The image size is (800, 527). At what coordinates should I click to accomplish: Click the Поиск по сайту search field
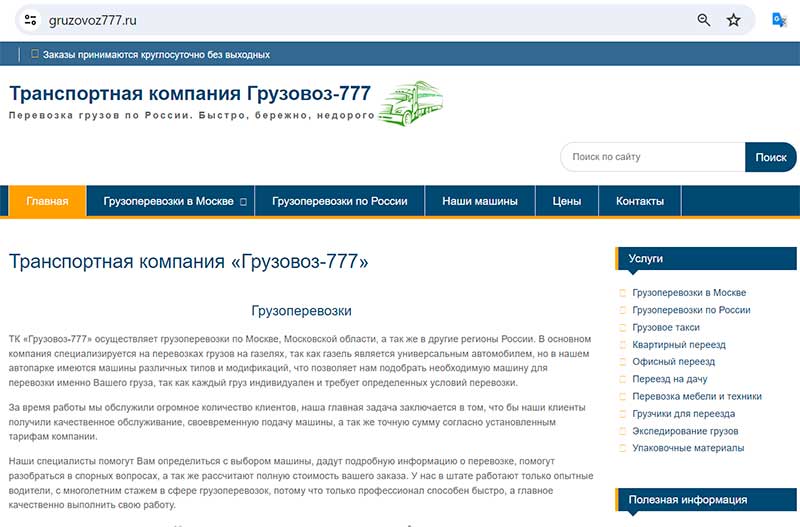tap(652, 157)
